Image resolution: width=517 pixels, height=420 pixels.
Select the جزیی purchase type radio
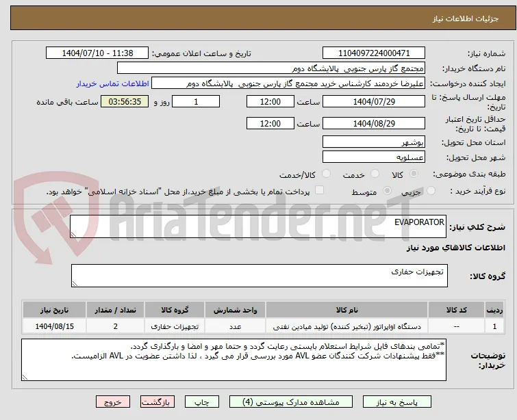[431, 191]
